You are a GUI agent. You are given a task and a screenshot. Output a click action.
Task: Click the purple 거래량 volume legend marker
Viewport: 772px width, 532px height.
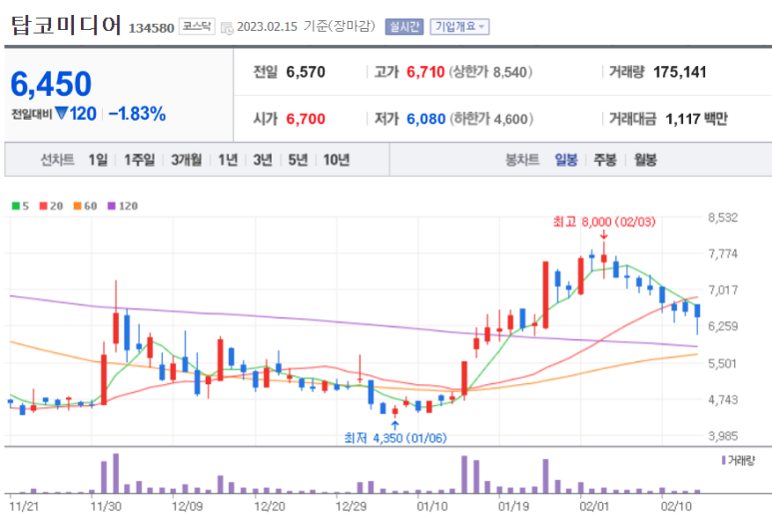click(x=723, y=461)
